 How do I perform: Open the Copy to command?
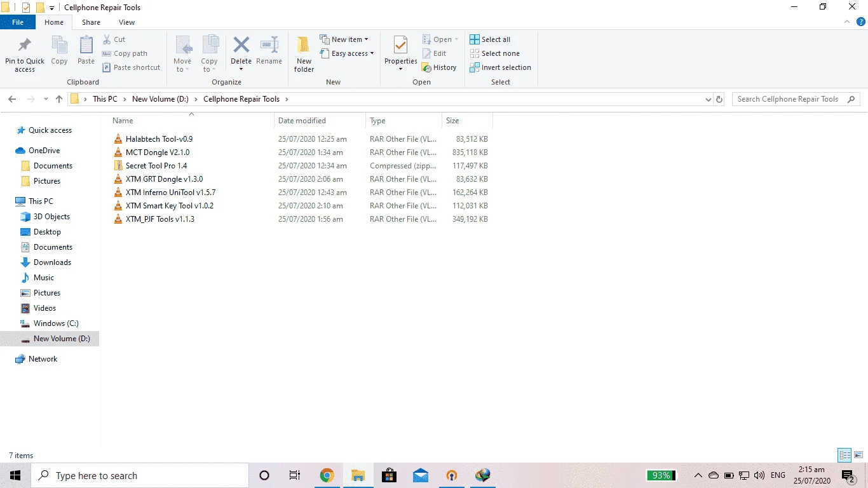point(210,54)
